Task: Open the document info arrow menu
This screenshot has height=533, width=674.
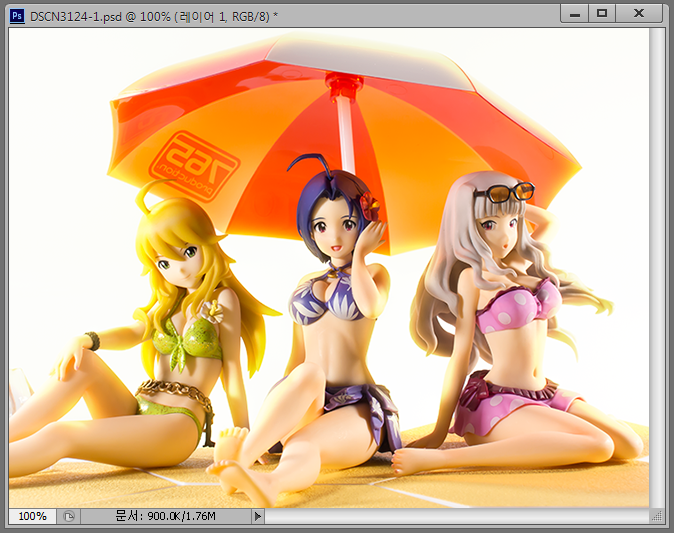Action: [x=257, y=516]
